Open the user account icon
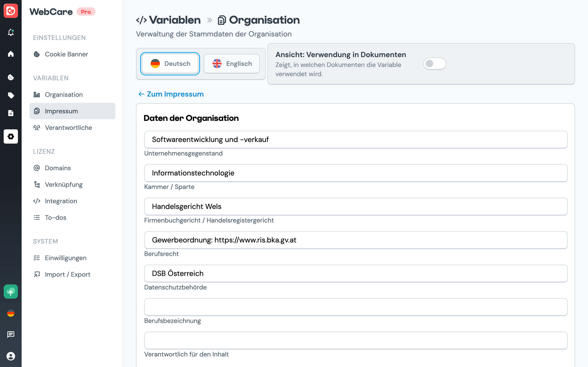The image size is (588, 367). click(x=11, y=356)
